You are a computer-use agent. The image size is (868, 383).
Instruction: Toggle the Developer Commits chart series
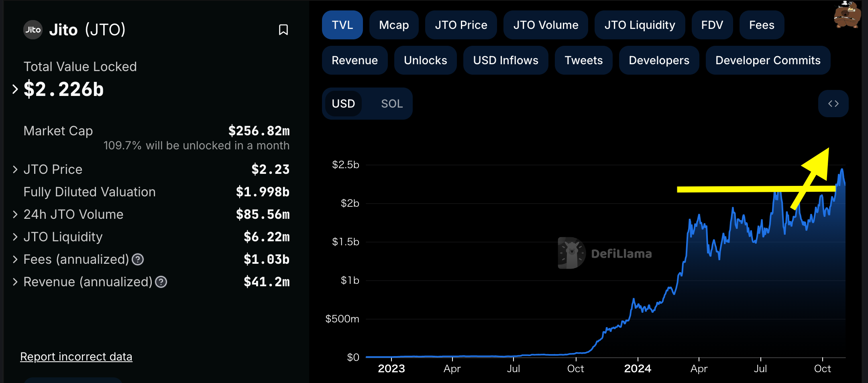[768, 60]
